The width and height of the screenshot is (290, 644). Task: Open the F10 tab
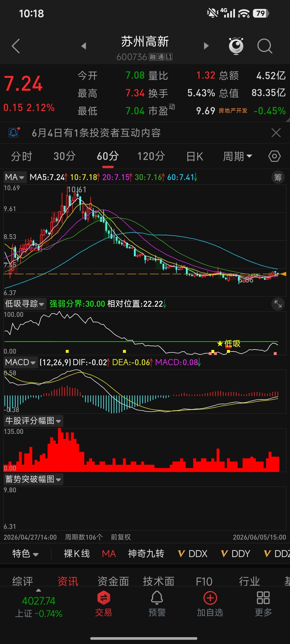[x=204, y=581]
